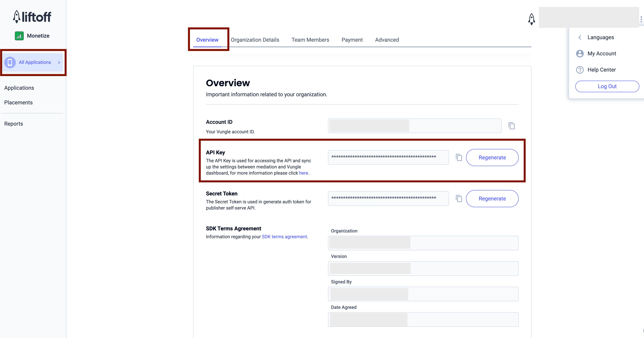Copy the API Key to clipboard
The width and height of the screenshot is (644, 338).
[459, 157]
